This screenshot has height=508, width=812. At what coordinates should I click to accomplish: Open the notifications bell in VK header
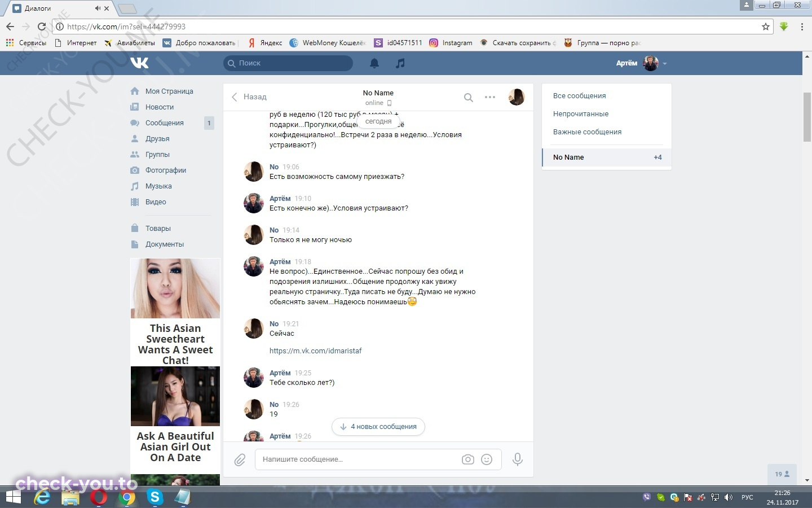point(374,63)
